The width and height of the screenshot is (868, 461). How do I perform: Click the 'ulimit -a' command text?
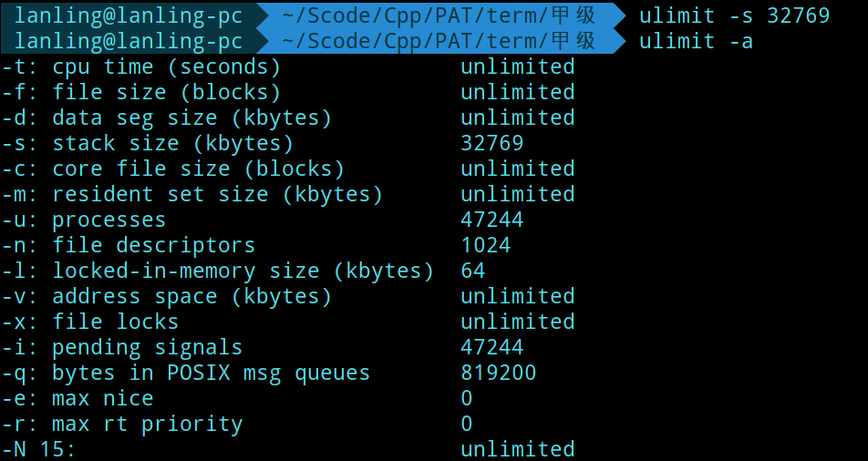[x=696, y=41]
